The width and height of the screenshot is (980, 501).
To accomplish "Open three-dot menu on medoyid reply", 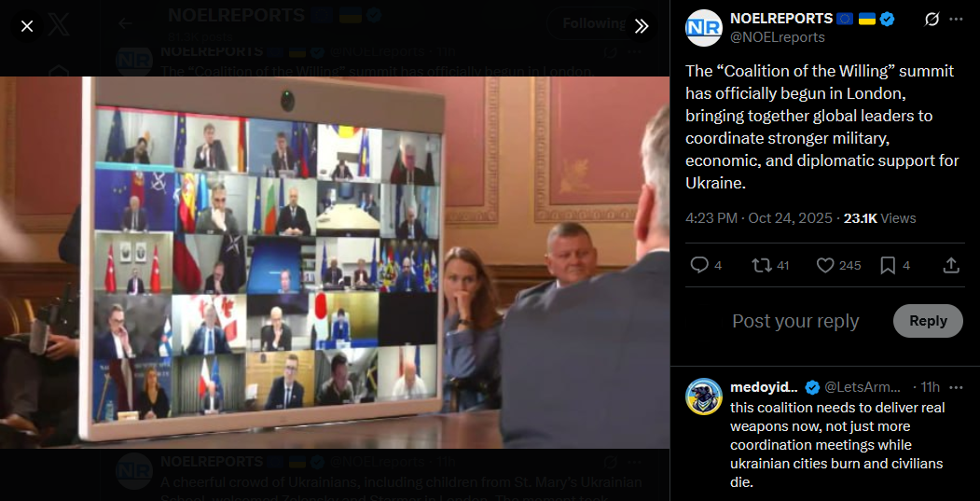I will coord(957,387).
